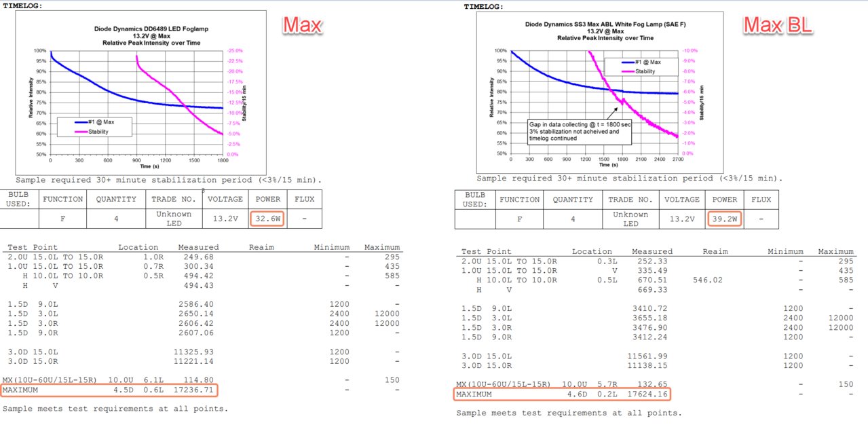Select the measured value "249.68"

(199, 257)
